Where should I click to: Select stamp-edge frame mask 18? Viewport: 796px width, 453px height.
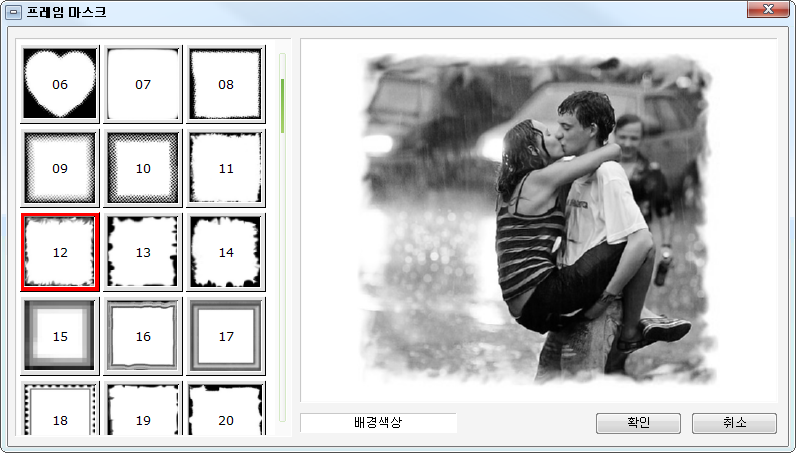pyautogui.click(x=60, y=408)
